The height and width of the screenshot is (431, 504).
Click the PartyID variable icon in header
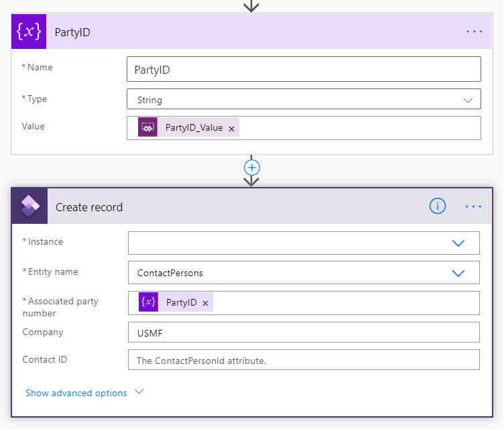coord(29,32)
